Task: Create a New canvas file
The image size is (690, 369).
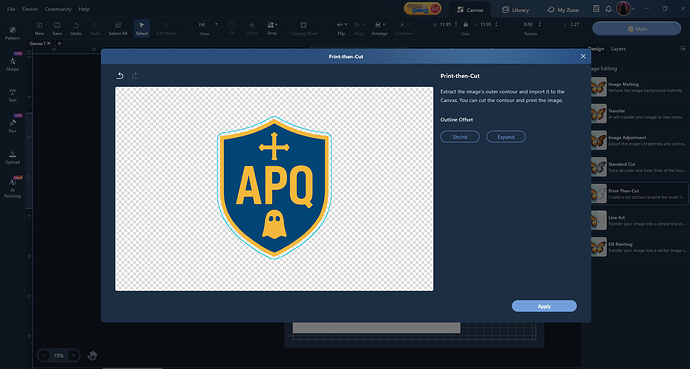Action: [x=39, y=29]
